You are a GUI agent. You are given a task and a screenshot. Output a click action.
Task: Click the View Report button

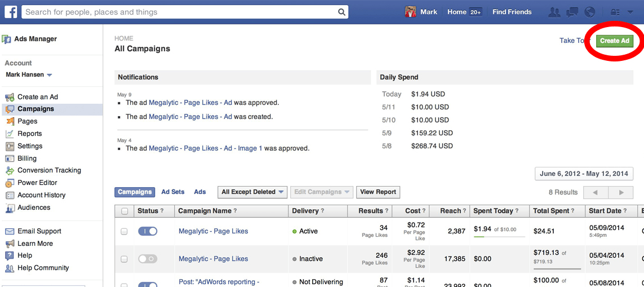[378, 192]
